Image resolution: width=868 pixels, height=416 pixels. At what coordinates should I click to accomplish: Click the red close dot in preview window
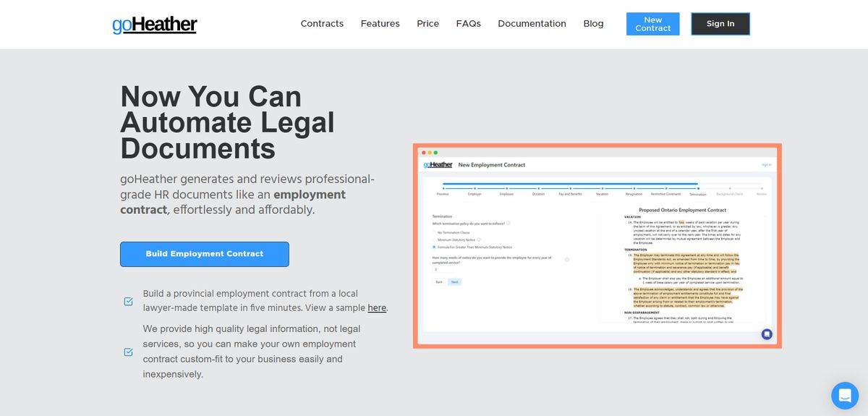point(423,153)
